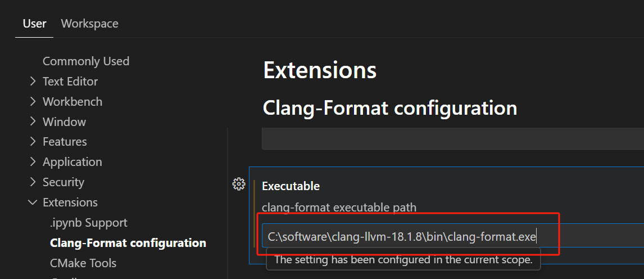This screenshot has height=279, width=644.
Task: Select the Security category label
Action: [64, 182]
